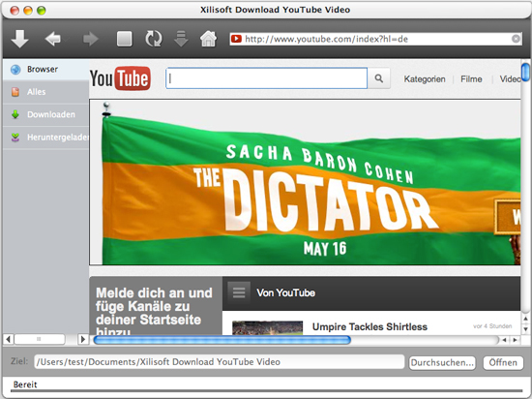The height and width of the screenshot is (399, 532).
Task: Open the Kategorien link
Action: [x=425, y=79]
